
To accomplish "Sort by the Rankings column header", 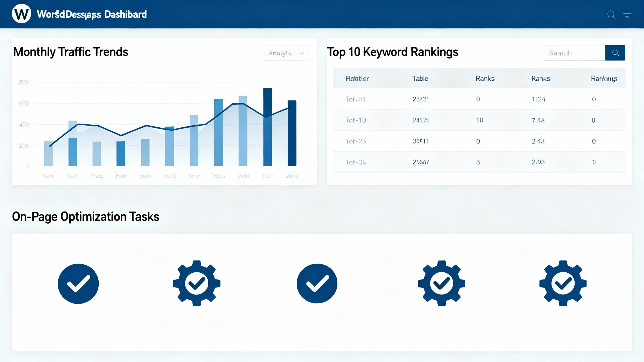I will pos(604,79).
